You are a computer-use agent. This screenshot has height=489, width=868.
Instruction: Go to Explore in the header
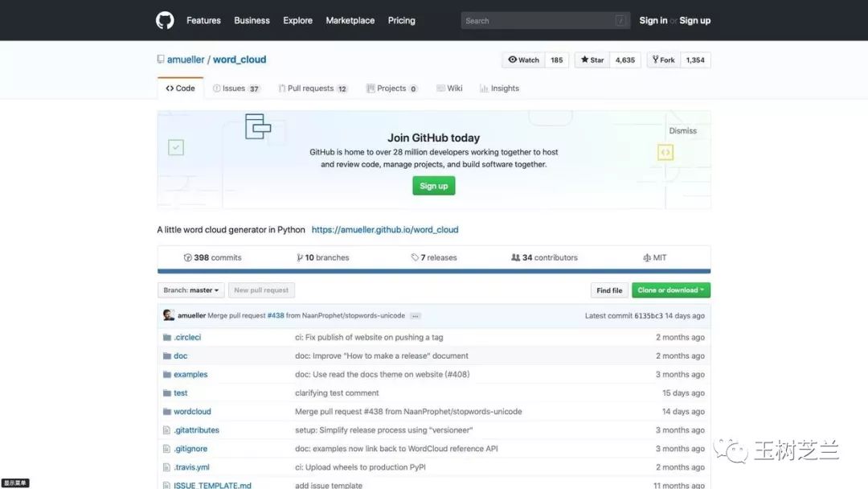click(x=298, y=20)
